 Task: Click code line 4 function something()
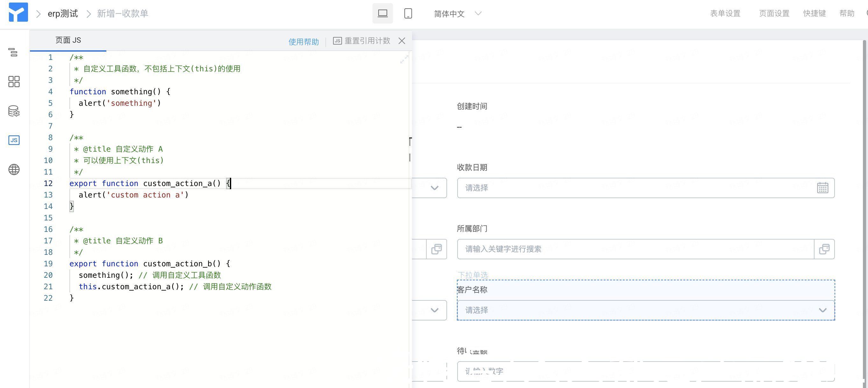point(120,92)
